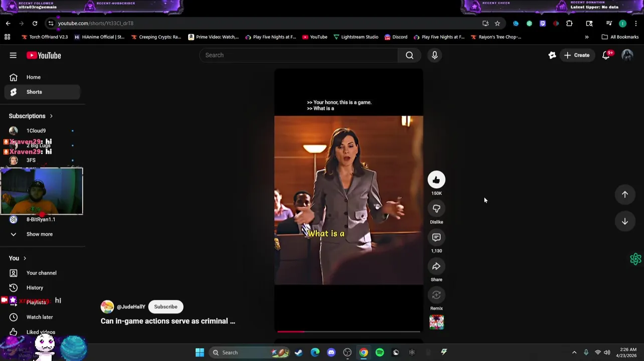Screen dimensions: 644x361
Task: Click the YouTube search field
Action: click(299, 55)
